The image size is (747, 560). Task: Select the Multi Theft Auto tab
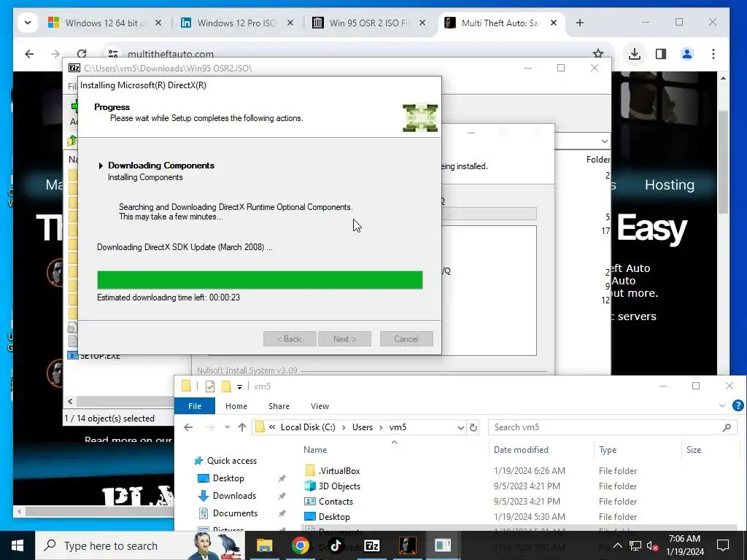500,23
